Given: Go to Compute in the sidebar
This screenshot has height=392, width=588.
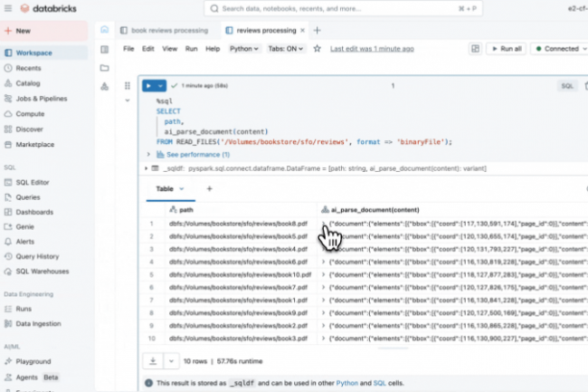Looking at the screenshot, I should pos(30,114).
